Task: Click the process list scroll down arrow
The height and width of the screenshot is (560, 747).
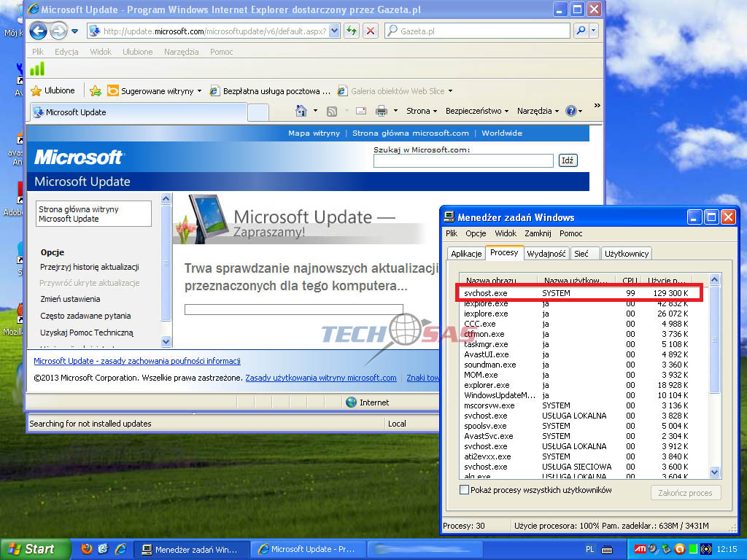Action: tap(714, 472)
